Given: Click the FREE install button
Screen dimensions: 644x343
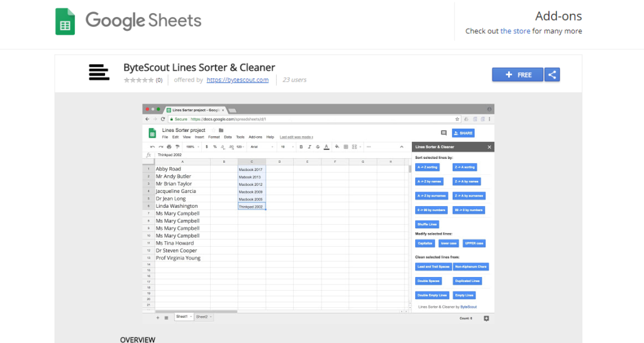Looking at the screenshot, I should pos(518,75).
